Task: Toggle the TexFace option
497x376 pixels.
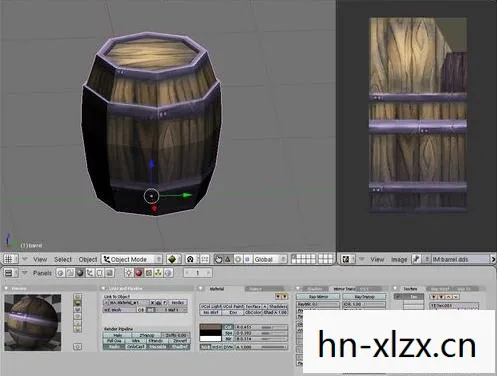Action: pyautogui.click(x=254, y=306)
